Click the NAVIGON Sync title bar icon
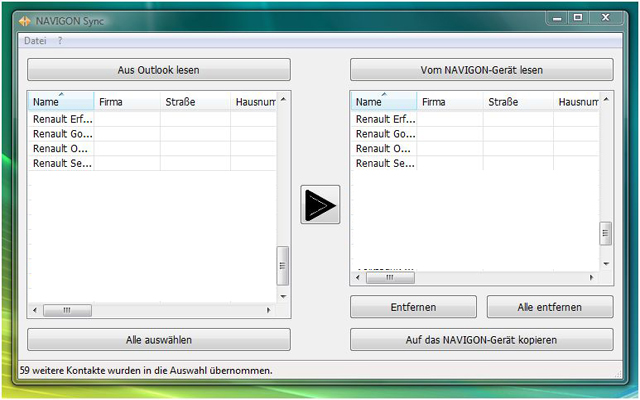640x400 pixels. 26,20
